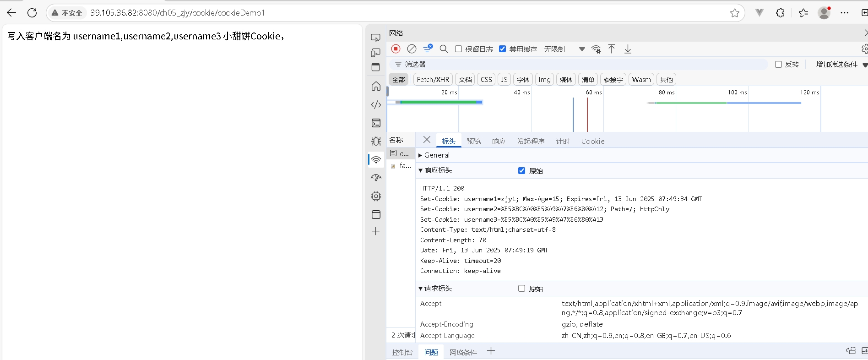The width and height of the screenshot is (868, 360).
Task: Click the import HAR upload arrow
Action: tap(612, 49)
